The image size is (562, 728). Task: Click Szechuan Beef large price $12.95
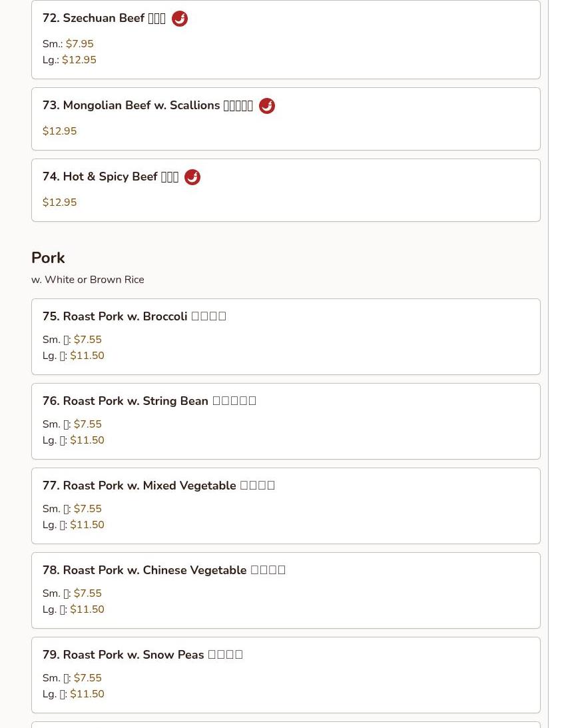(x=79, y=60)
